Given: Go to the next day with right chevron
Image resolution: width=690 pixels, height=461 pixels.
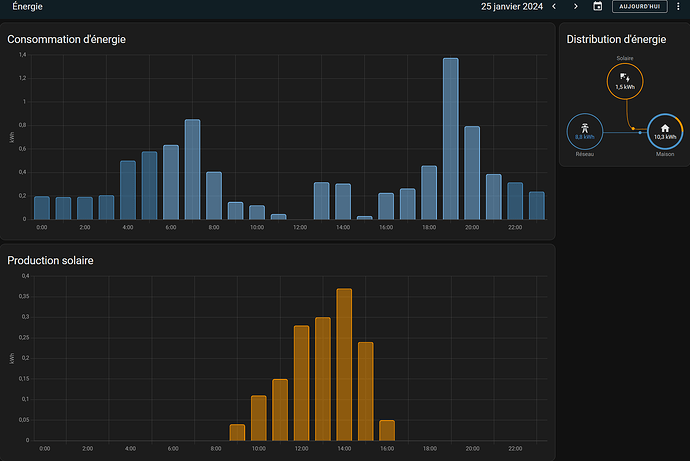Looking at the screenshot, I should 576,7.
